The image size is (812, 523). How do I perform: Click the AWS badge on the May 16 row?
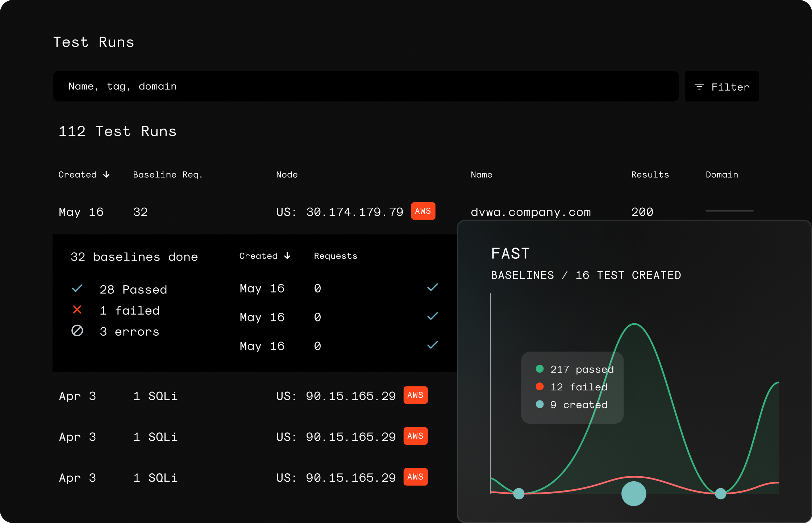(x=423, y=211)
